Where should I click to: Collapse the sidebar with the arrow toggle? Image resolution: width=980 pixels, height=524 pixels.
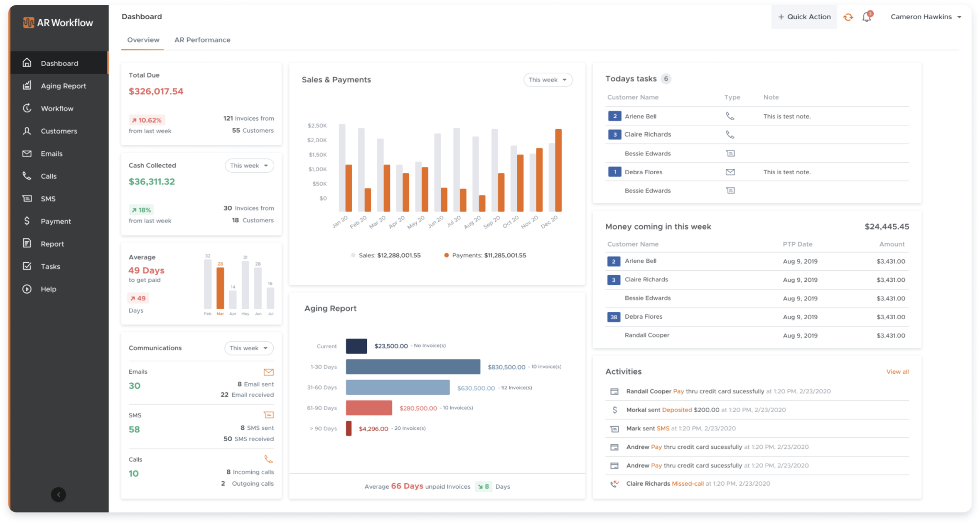58,494
